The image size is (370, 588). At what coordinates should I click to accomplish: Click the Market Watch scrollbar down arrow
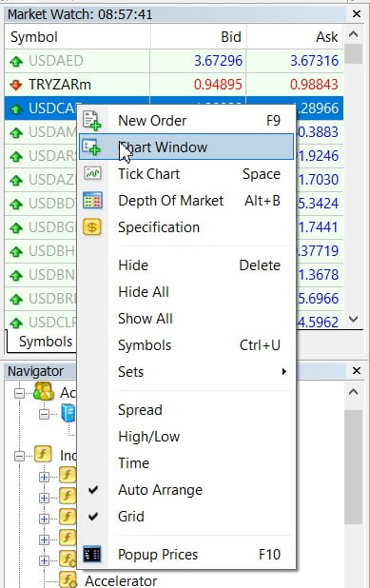[x=353, y=319]
